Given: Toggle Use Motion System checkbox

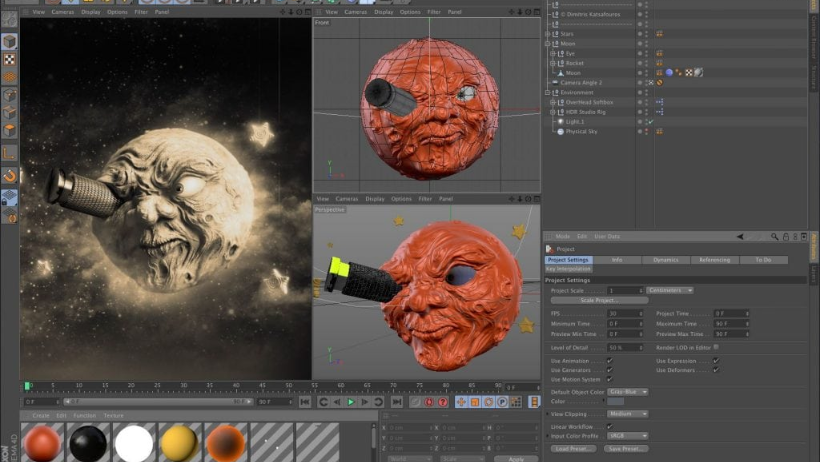Looking at the screenshot, I should coord(610,379).
